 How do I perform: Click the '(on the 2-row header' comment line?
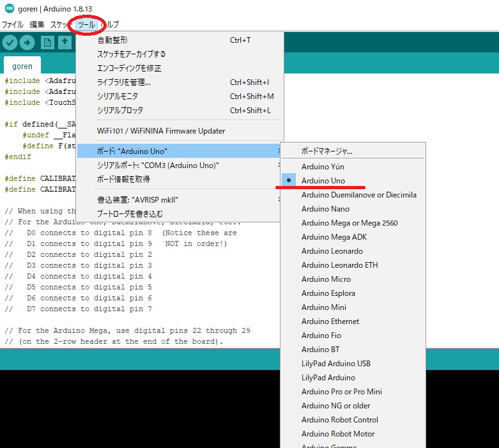[114, 341]
